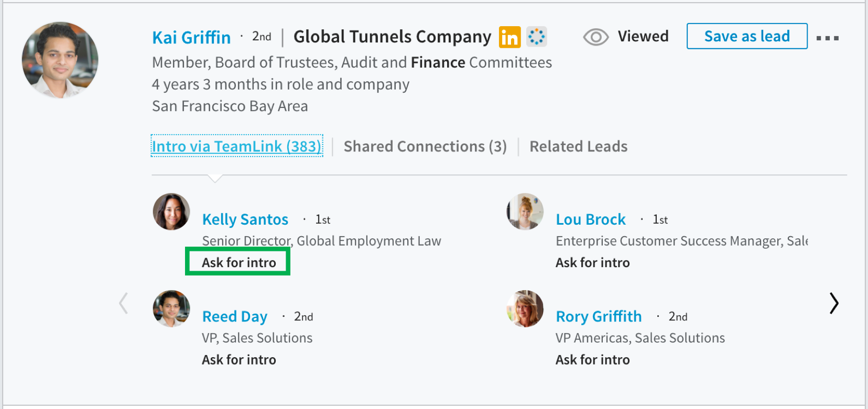This screenshot has height=409, width=868.
Task: Click the Viewed eye icon
Action: (x=596, y=37)
